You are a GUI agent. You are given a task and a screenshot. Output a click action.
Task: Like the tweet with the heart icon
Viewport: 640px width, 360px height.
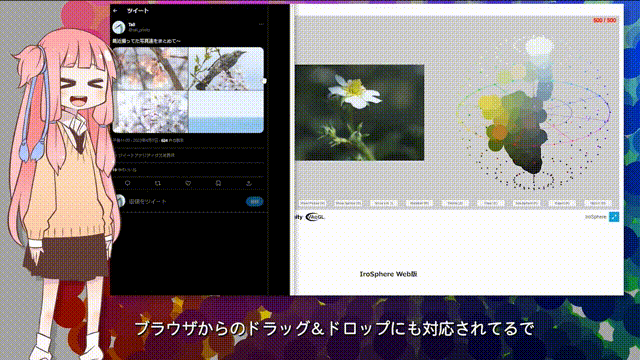pyautogui.click(x=188, y=184)
